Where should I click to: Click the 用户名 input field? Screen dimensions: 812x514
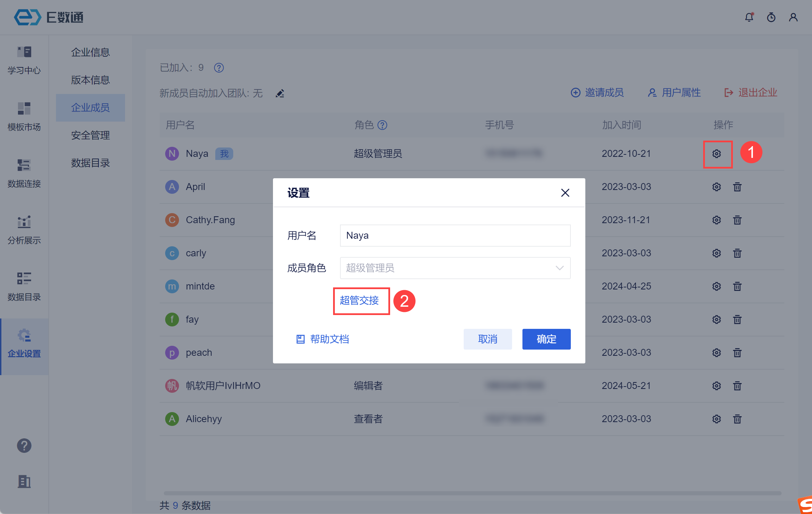(x=455, y=236)
